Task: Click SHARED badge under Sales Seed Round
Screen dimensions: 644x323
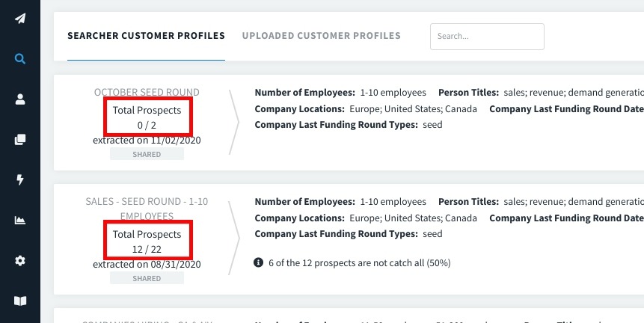Action: 147,278
